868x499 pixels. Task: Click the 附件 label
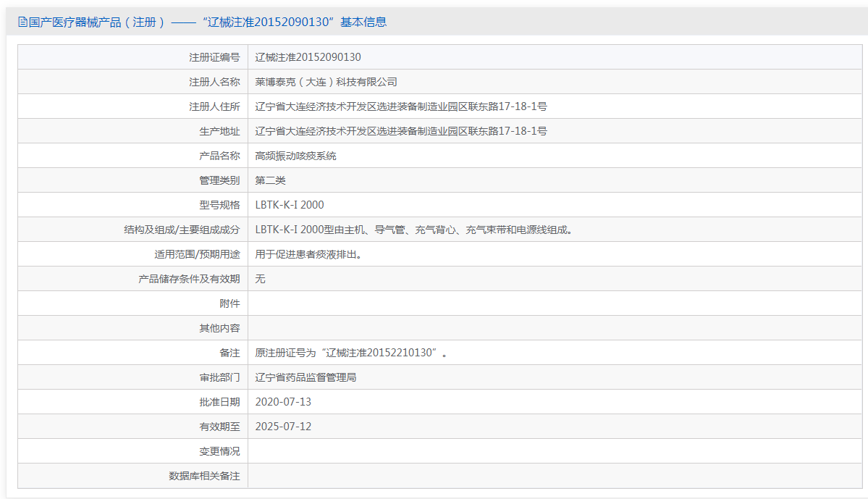(x=229, y=303)
